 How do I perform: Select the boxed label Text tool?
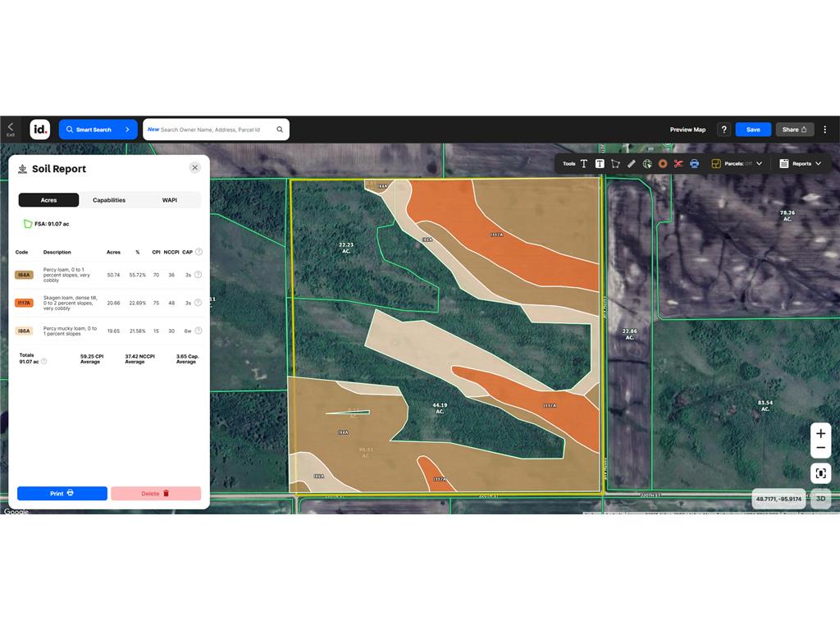(600, 163)
